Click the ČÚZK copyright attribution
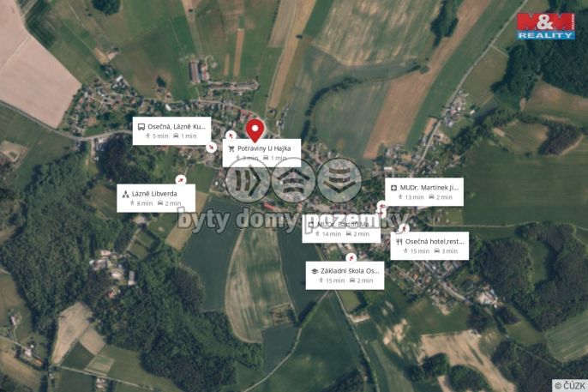 570,385
